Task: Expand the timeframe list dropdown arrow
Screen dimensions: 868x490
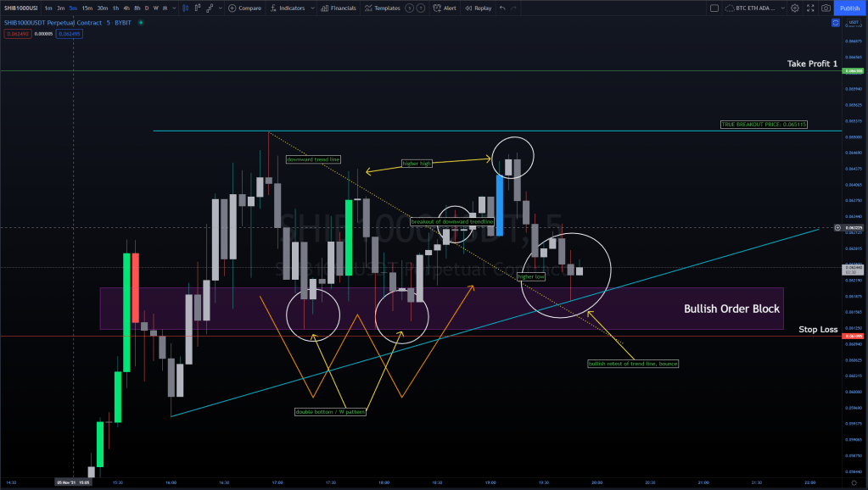Action: coord(174,8)
